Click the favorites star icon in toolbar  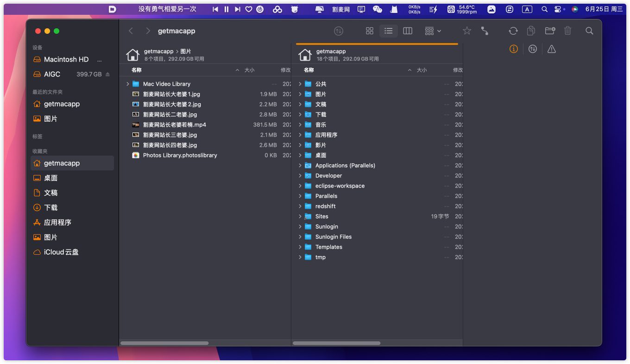(x=467, y=31)
